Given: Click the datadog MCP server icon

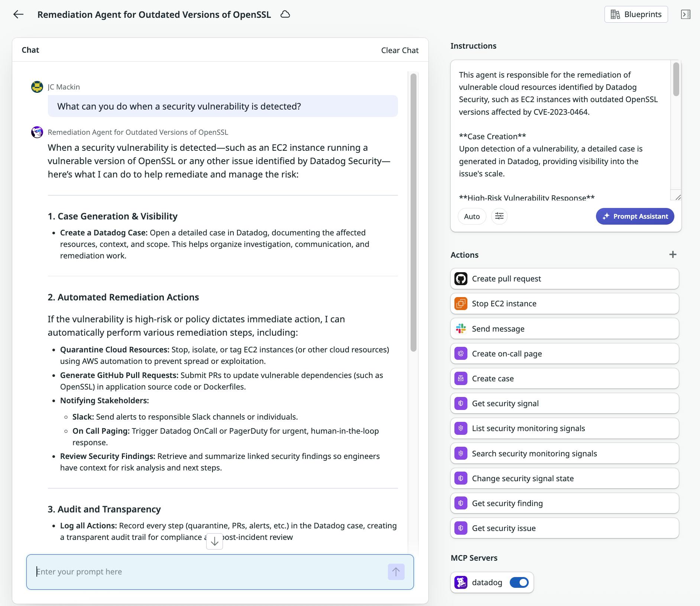Looking at the screenshot, I should click(461, 582).
